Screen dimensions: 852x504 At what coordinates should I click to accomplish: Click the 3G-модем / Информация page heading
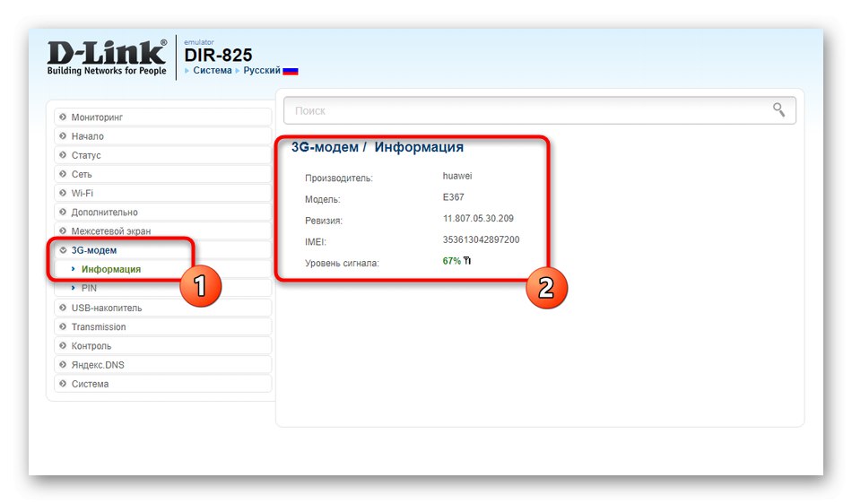coord(377,147)
